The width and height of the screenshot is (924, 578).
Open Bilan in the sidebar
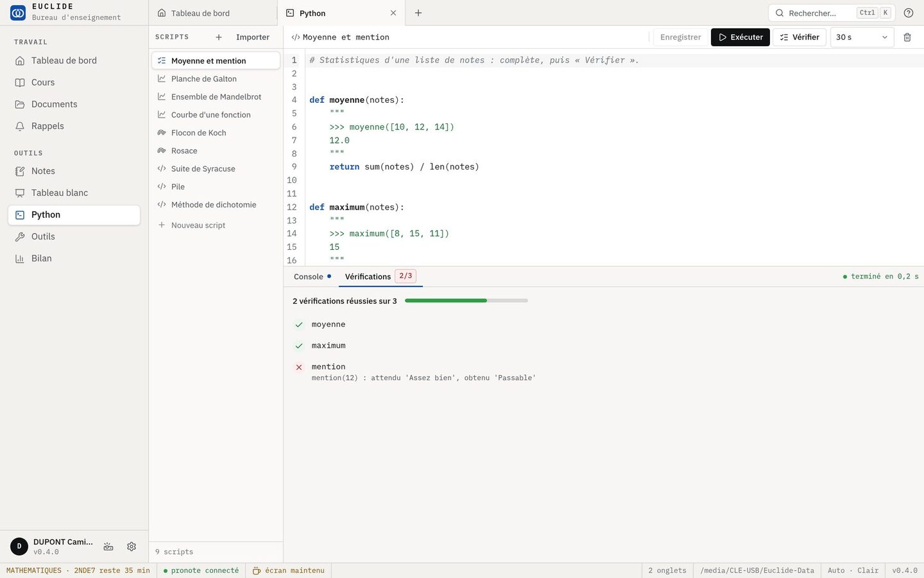pyautogui.click(x=74, y=258)
